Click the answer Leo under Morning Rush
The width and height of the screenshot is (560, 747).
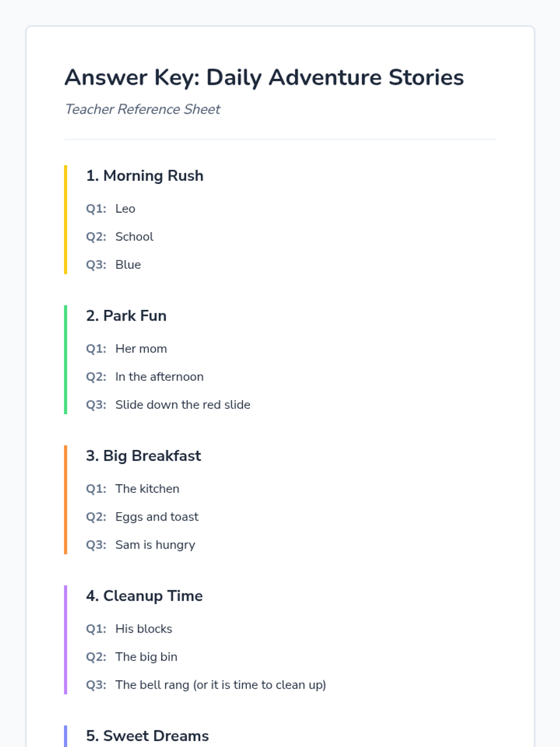[x=125, y=209]
